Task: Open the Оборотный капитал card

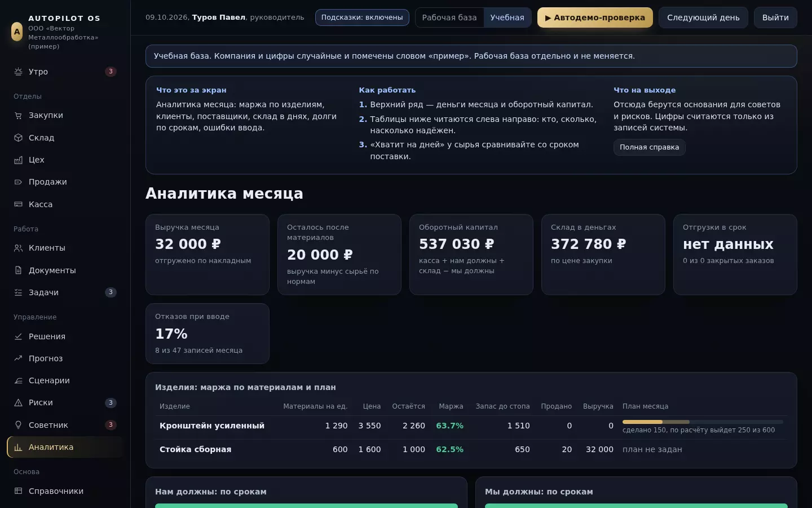Action: point(471,255)
